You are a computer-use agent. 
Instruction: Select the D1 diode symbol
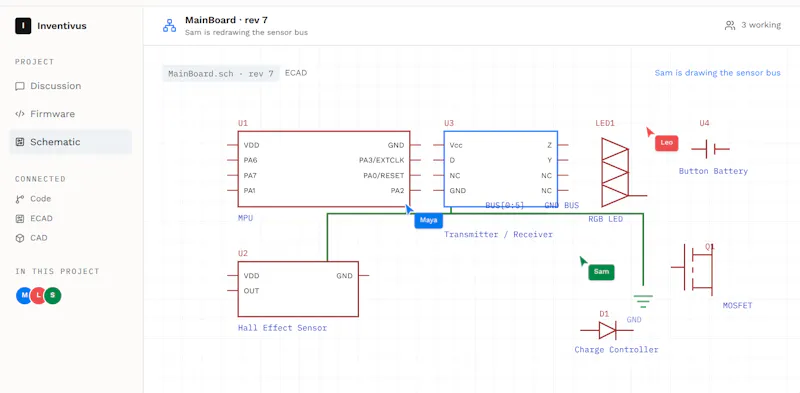click(607, 331)
